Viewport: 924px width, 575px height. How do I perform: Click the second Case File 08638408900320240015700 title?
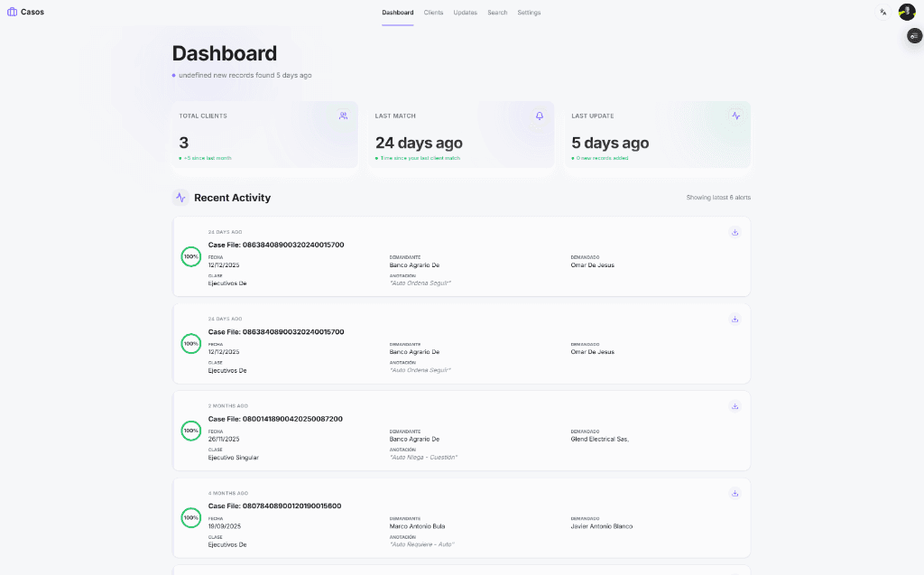[275, 332]
